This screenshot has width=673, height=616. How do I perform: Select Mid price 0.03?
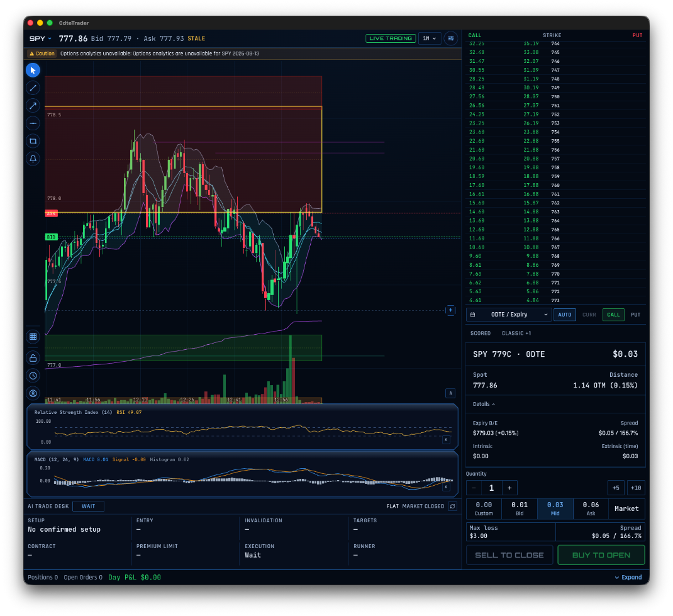point(555,508)
